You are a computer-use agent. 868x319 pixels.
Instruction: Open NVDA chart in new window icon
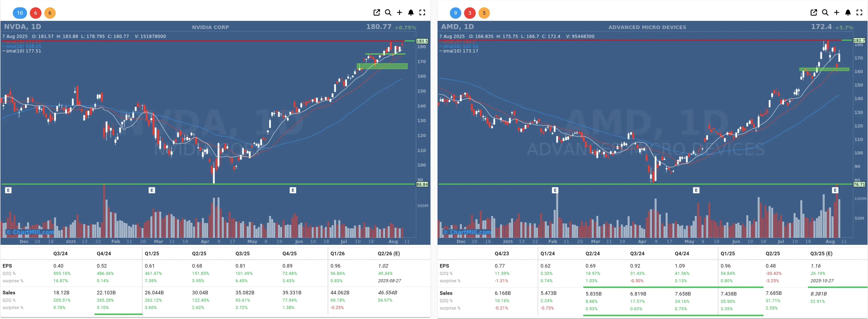click(x=376, y=13)
